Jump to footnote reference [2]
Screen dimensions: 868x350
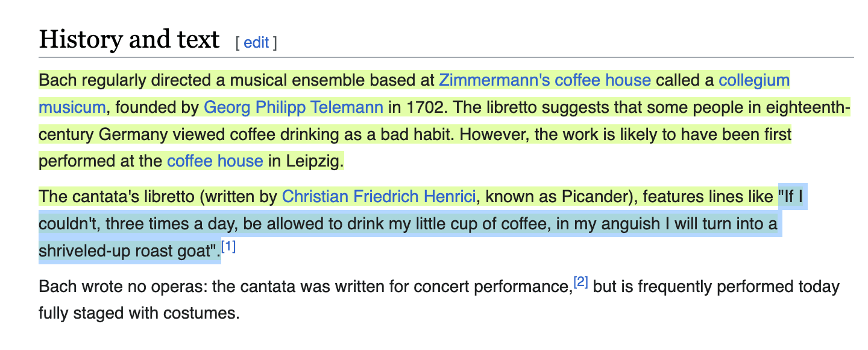click(x=581, y=282)
